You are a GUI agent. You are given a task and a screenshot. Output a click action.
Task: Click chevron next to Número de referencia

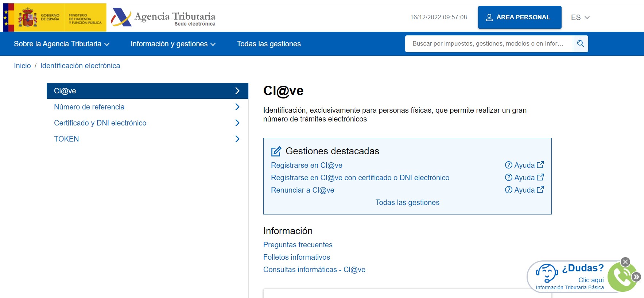pos(237,107)
